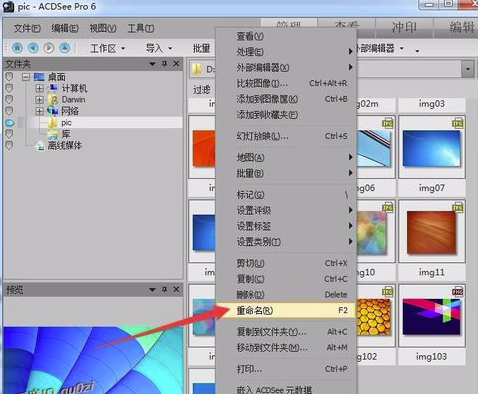Open 设置评级 submenu
The width and height of the screenshot is (478, 394).
[286, 210]
